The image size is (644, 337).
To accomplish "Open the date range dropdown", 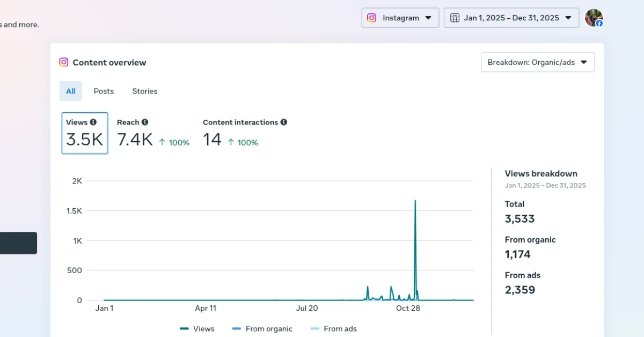I will click(x=511, y=18).
